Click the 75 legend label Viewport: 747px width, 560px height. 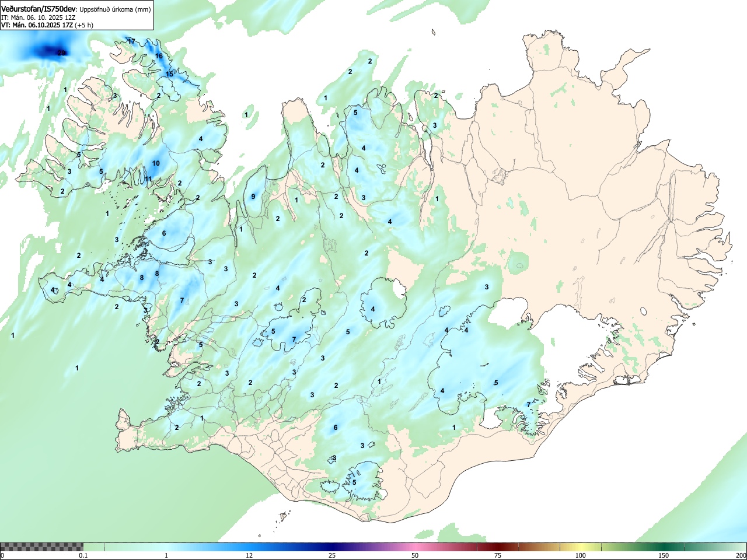point(497,555)
